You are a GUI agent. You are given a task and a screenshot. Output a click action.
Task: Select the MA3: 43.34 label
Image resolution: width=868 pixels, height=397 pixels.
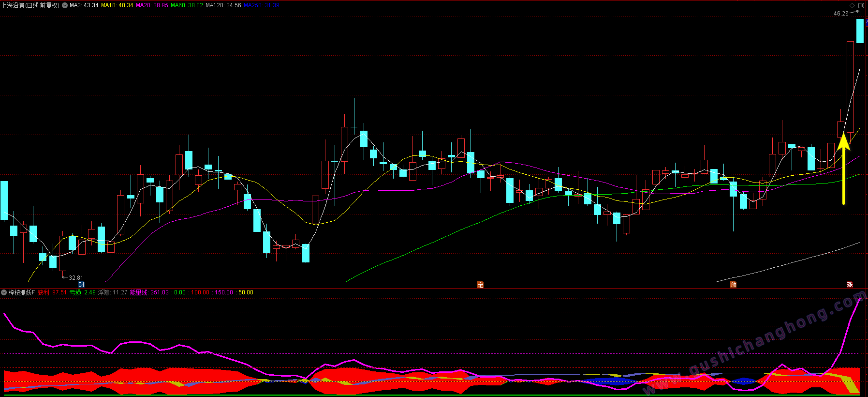pyautogui.click(x=84, y=5)
